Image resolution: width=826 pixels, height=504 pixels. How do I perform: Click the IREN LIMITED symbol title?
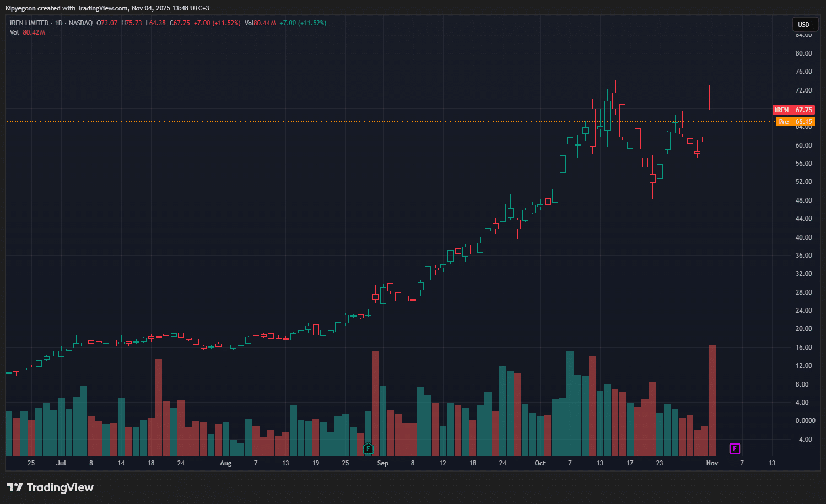tap(29, 23)
